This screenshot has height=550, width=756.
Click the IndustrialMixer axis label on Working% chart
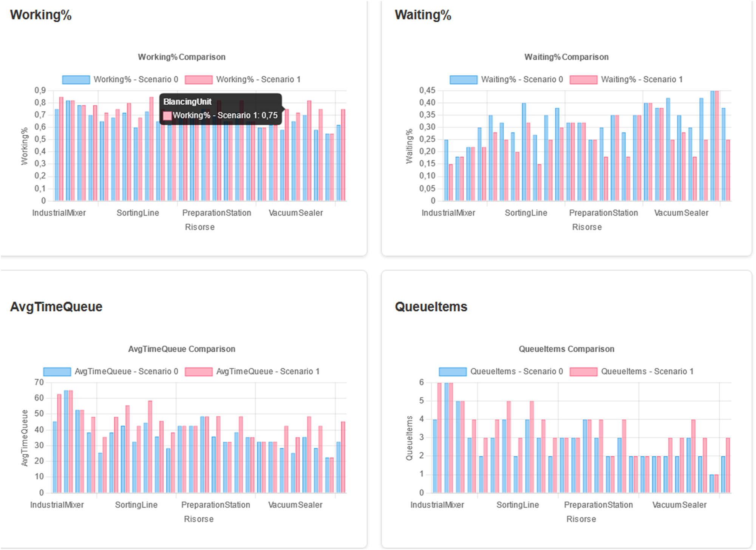click(x=60, y=213)
